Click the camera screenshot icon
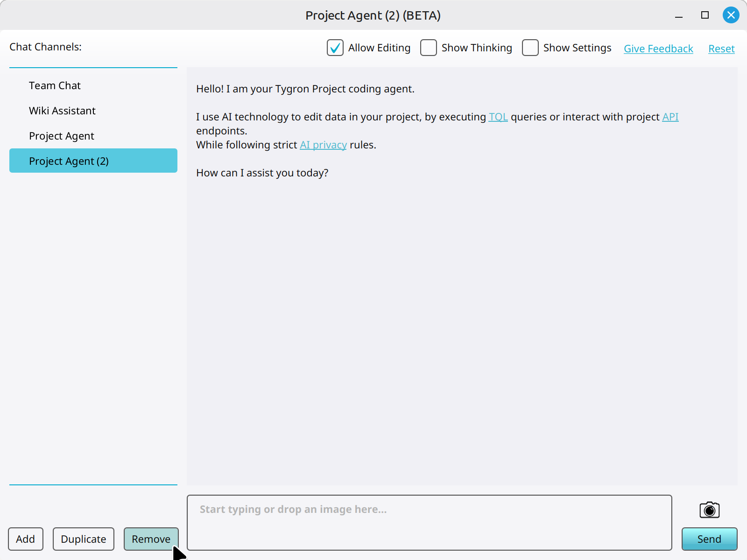Viewport: 747px width, 560px height. click(709, 510)
